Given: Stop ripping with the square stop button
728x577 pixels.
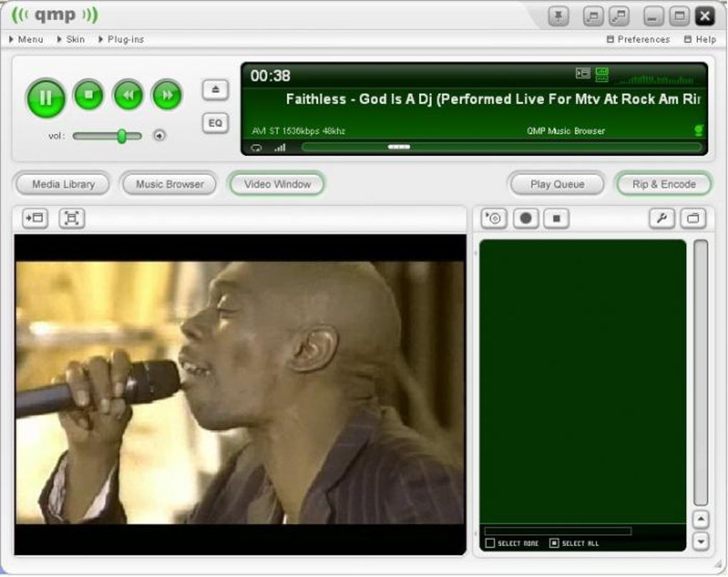Looking at the screenshot, I should pyautogui.click(x=557, y=218).
